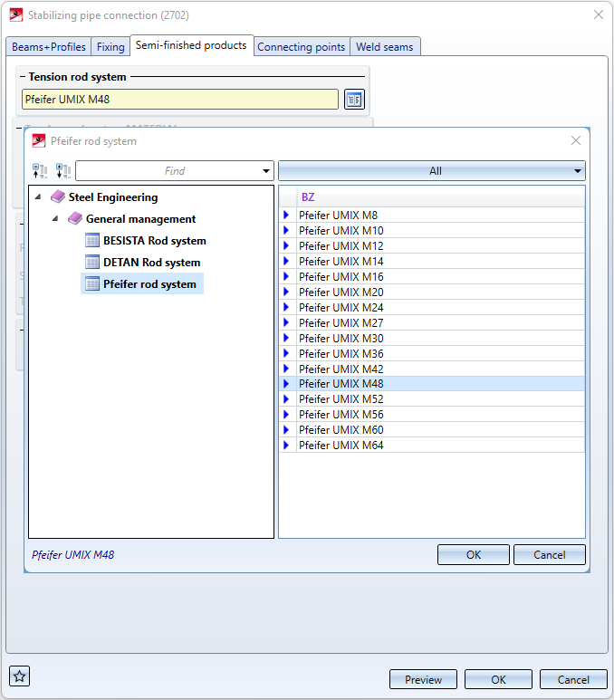Image resolution: width=614 pixels, height=700 pixels.
Task: Click the row arrow of Pfeifer UMIX M36
Action: tap(287, 353)
